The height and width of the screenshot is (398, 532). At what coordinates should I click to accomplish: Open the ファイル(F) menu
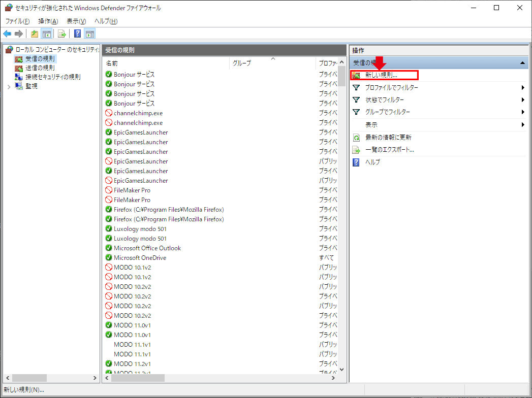[x=17, y=21]
